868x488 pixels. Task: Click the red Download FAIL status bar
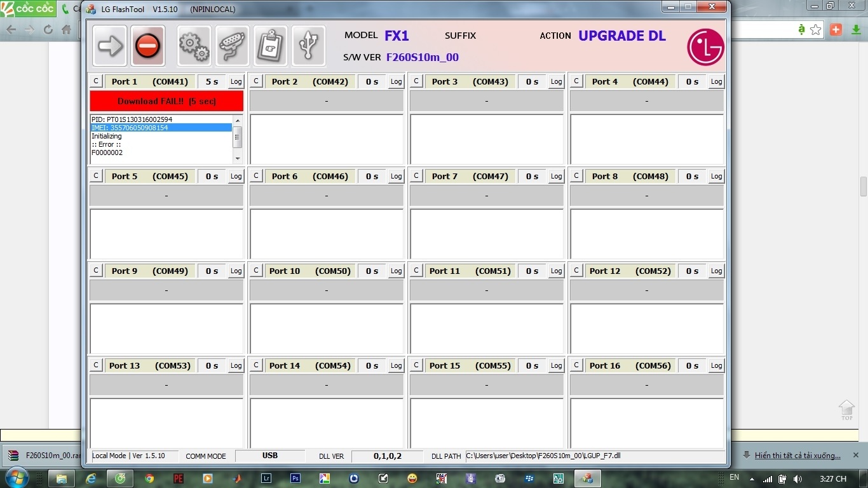click(166, 101)
